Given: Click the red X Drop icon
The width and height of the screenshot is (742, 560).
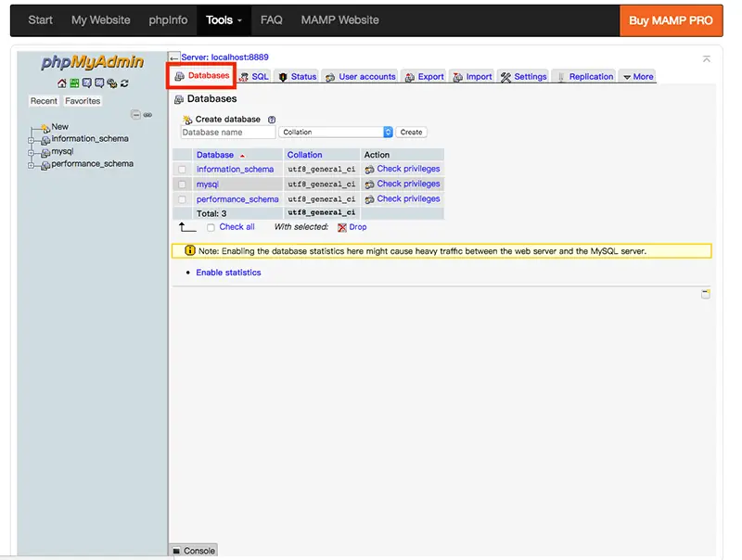Looking at the screenshot, I should coord(342,227).
